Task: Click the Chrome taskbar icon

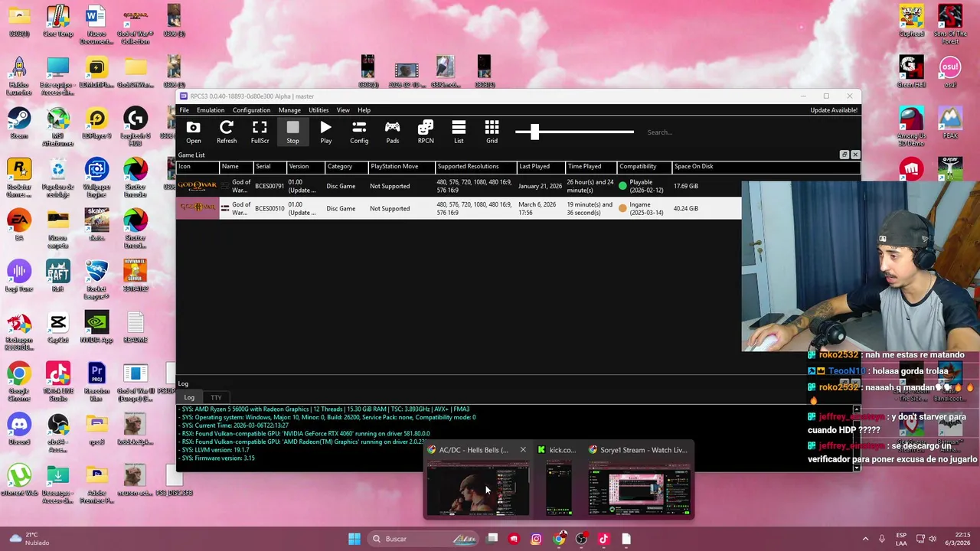Action: point(559,539)
